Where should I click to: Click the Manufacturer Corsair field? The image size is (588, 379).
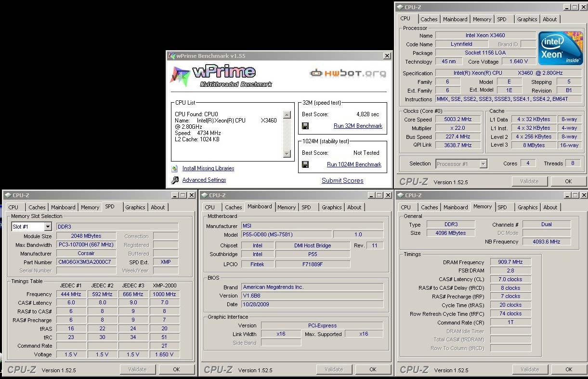[87, 254]
